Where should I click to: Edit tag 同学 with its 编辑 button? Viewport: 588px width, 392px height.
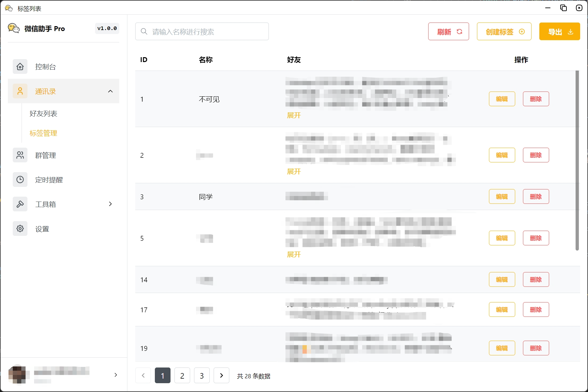pos(502,196)
